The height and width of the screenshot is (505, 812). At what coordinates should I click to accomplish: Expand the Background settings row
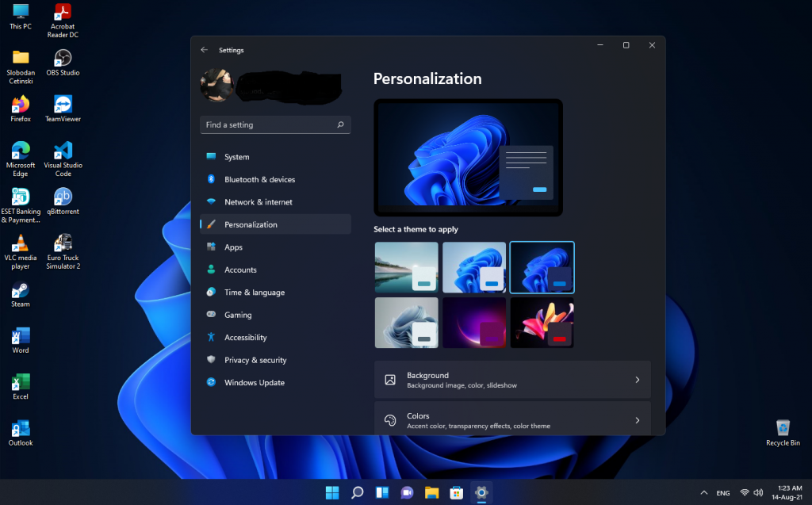(x=512, y=380)
